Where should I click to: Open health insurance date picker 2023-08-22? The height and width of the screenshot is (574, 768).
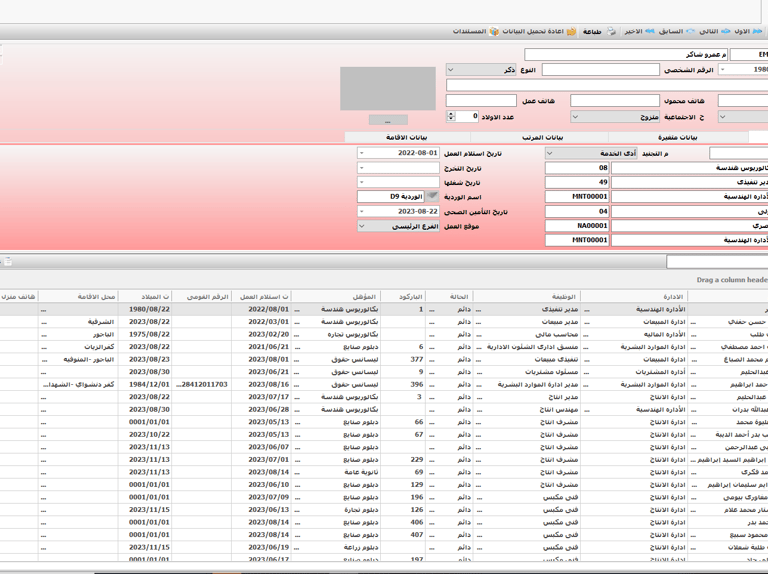[361, 212]
